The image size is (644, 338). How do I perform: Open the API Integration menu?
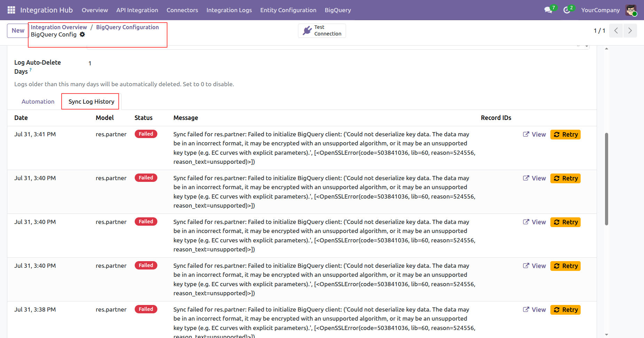(x=137, y=10)
